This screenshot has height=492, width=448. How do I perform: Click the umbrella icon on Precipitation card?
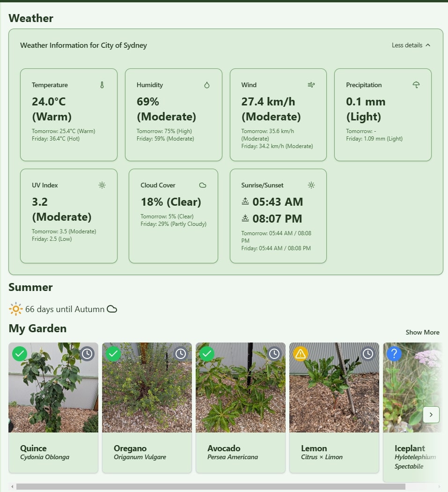tap(416, 85)
